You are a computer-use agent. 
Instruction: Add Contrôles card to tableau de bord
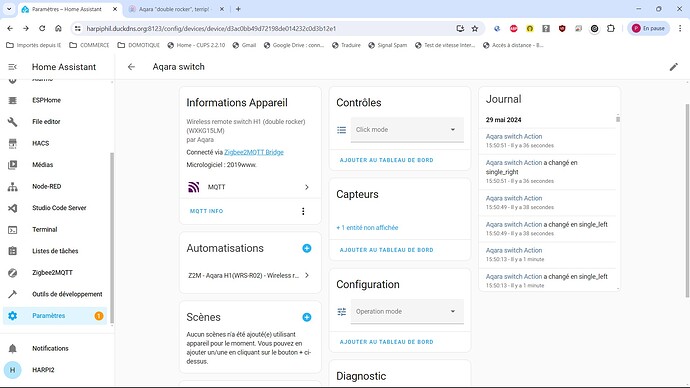[386, 160]
